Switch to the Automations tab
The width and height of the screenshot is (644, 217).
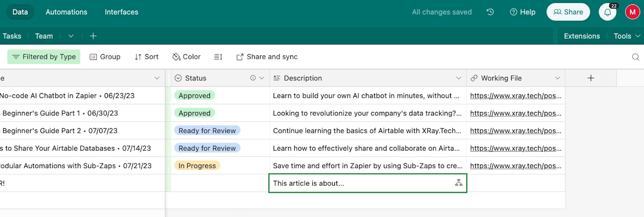click(66, 12)
